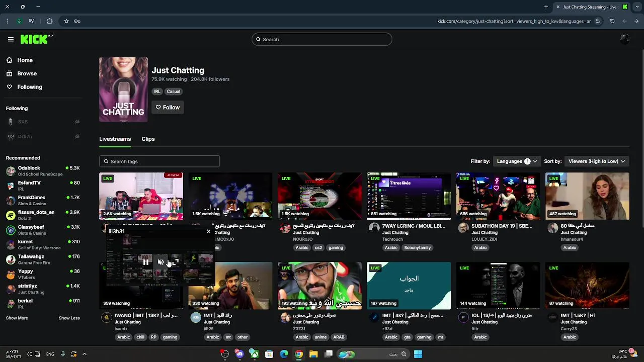
Task: Click the RP tag on lsaedx stream
Action: point(153,337)
